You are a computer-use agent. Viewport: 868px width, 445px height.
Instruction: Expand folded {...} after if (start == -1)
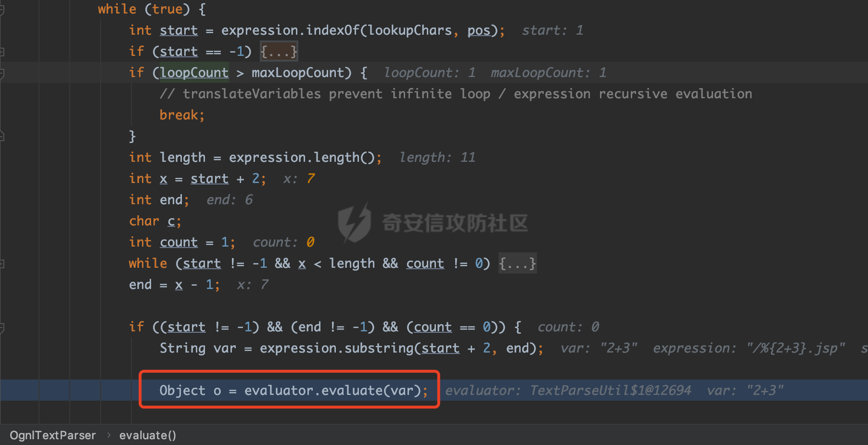279,52
